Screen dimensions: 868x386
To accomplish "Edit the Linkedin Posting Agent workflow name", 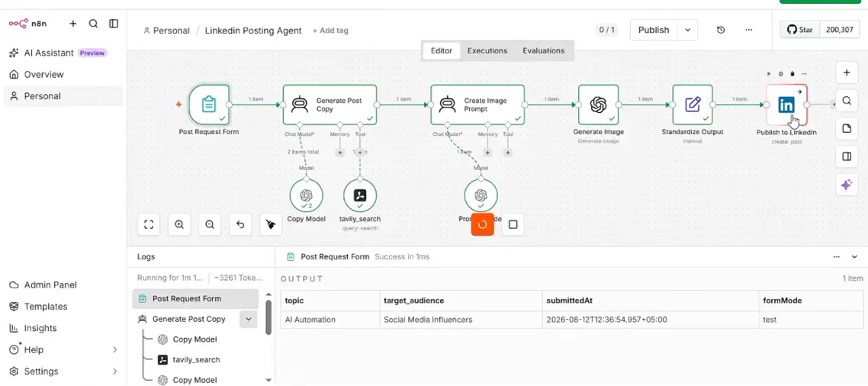I will tap(253, 31).
